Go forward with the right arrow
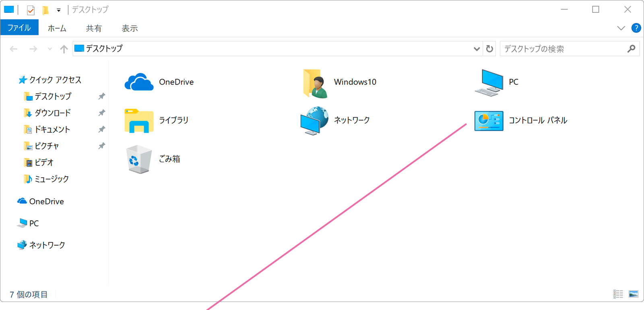The width and height of the screenshot is (644, 310). point(33,49)
